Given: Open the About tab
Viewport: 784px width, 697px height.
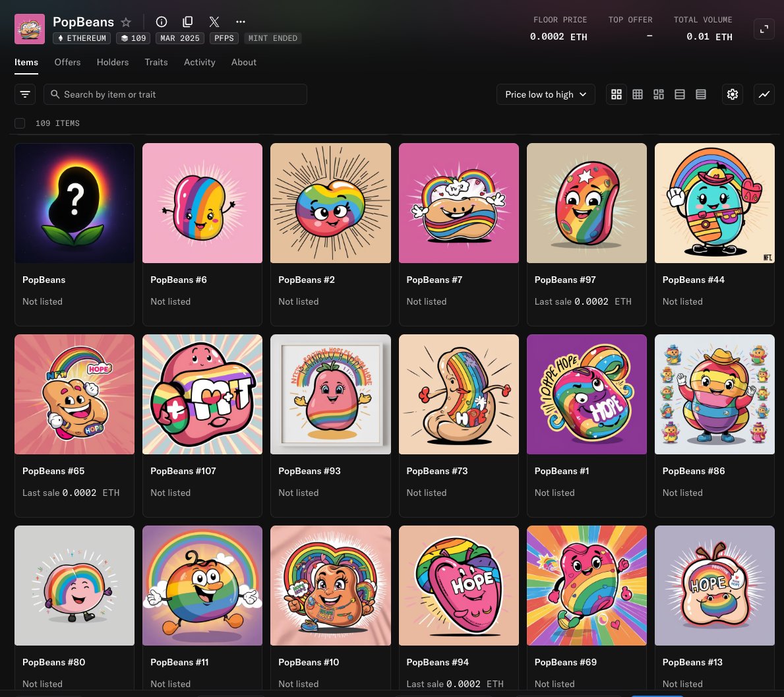Looking at the screenshot, I should pyautogui.click(x=243, y=63).
